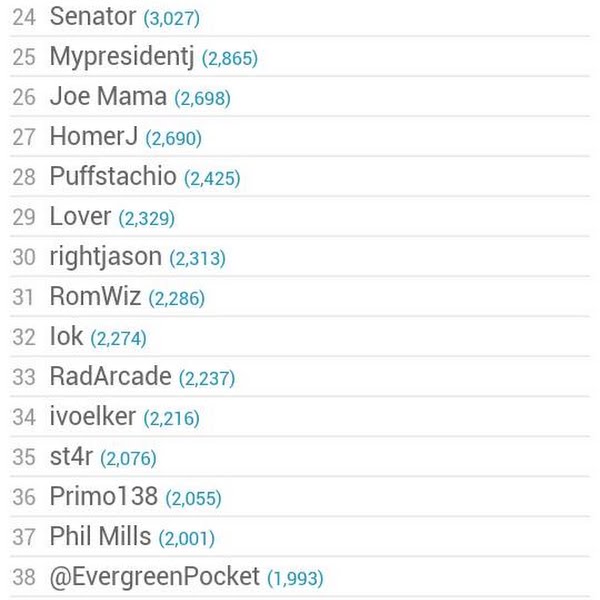Open the RadArcade entry
Viewport: 600px width, 600px height.
110,377
